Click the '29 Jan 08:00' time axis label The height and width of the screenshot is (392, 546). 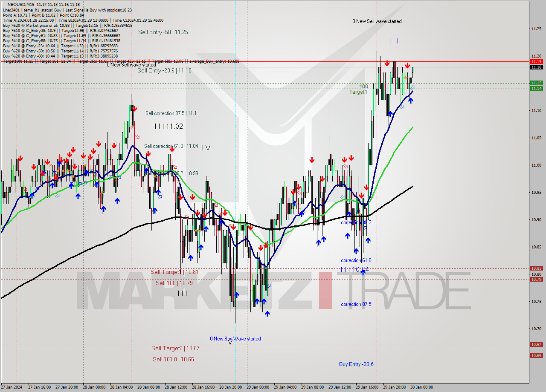(313, 387)
